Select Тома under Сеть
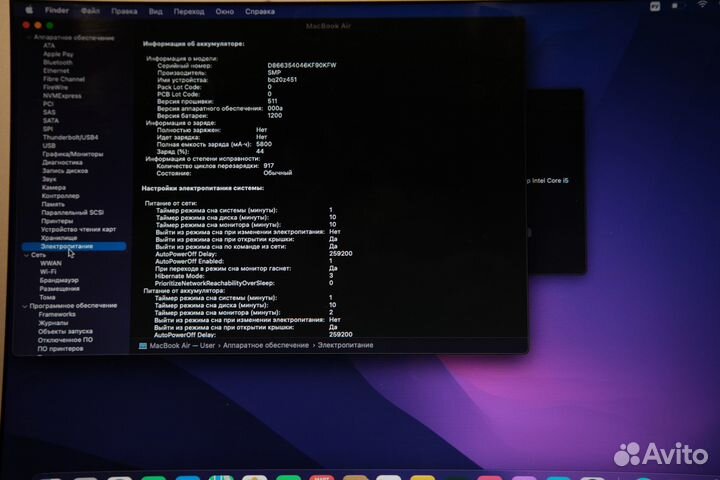The width and height of the screenshot is (720, 480). (47, 297)
